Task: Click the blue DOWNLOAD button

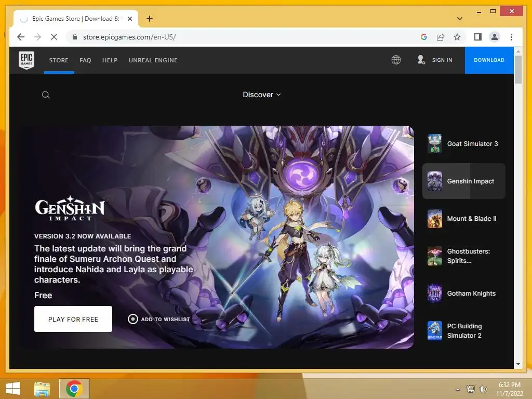Action: 489,60
